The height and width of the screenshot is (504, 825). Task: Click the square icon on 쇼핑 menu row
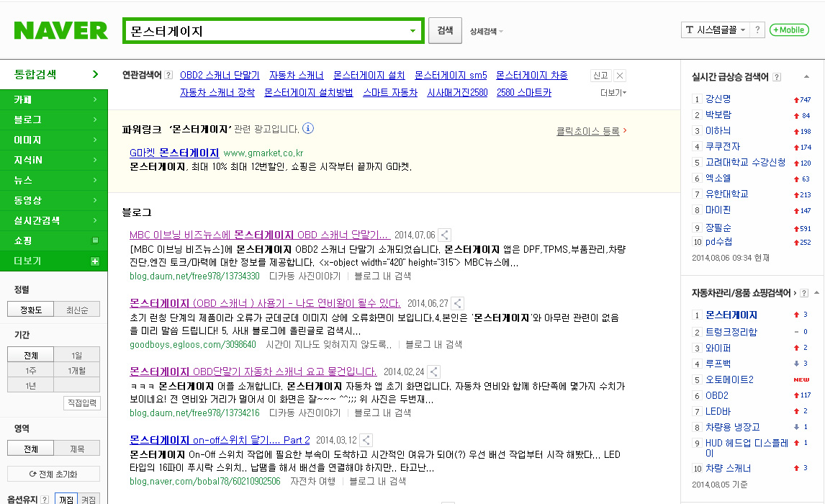pyautogui.click(x=95, y=240)
